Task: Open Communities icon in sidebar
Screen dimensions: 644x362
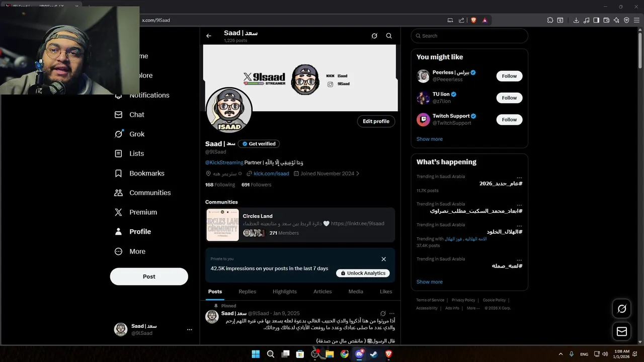Action: [x=119, y=193]
